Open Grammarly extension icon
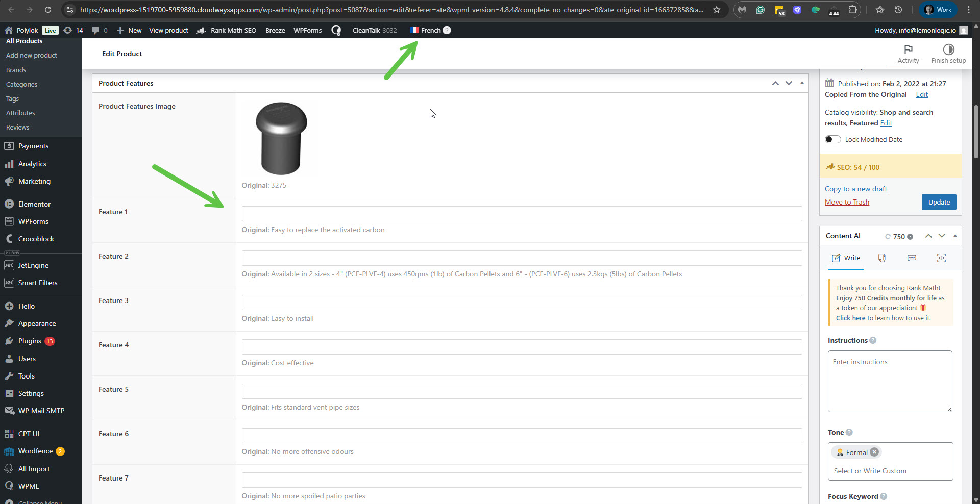This screenshot has height=504, width=980. pos(761,10)
